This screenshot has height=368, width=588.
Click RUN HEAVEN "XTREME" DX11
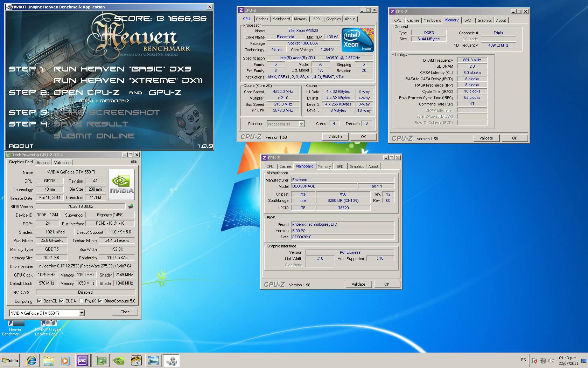128,81
